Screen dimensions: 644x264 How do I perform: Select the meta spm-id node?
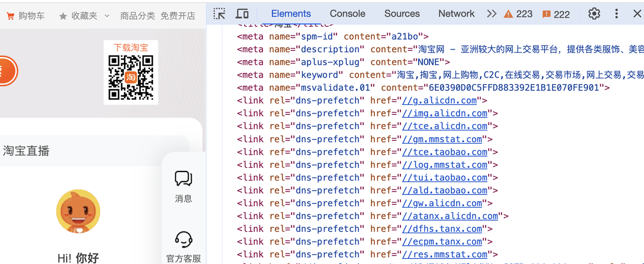pos(333,36)
